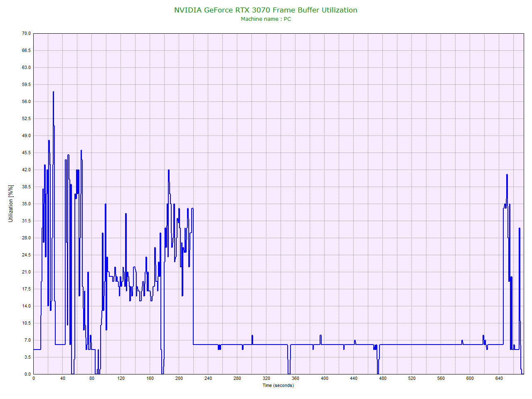Select the 31.5 y-axis value

pos(26,221)
